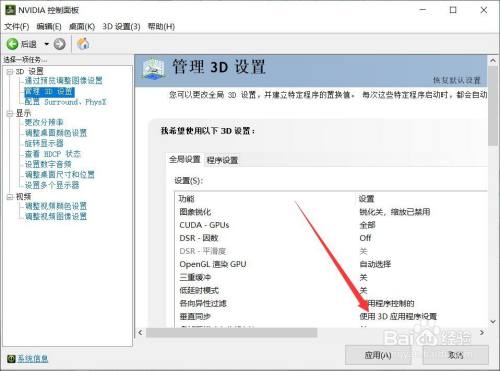Select the 三重缓冲 settings row
The width and height of the screenshot is (500, 371).
click(331, 277)
